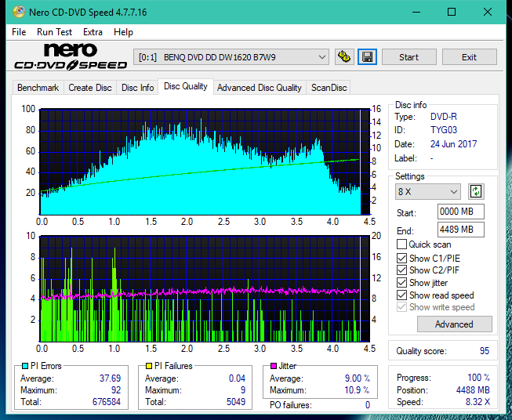Open the Extra menu
The image size is (512, 420).
[x=93, y=32]
